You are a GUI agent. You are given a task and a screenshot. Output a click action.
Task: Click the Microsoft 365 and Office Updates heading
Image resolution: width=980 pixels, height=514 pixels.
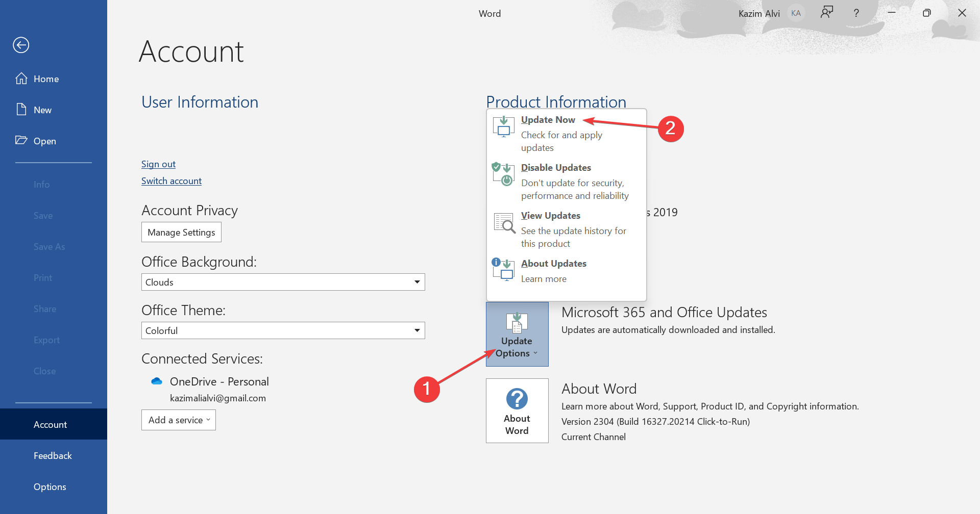click(x=664, y=312)
